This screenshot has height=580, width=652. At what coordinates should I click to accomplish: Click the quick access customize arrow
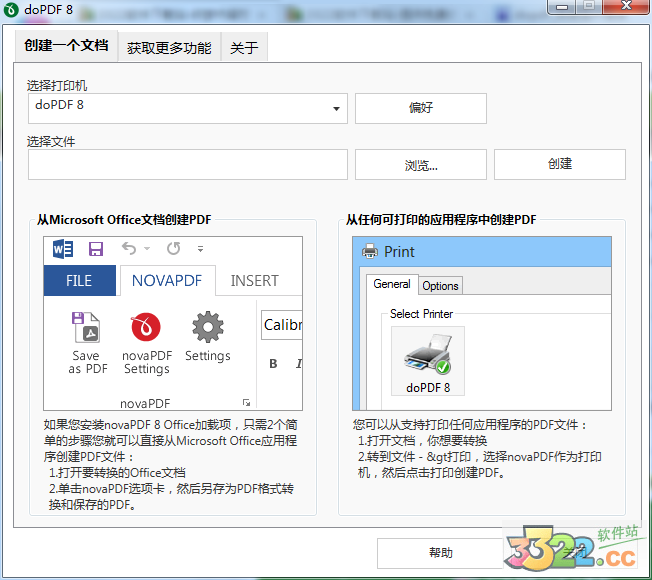pyautogui.click(x=200, y=249)
